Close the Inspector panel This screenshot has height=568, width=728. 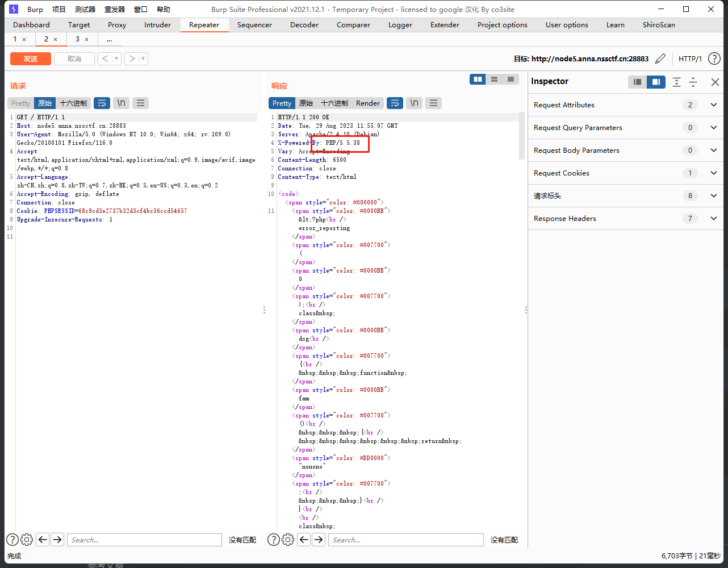[715, 82]
